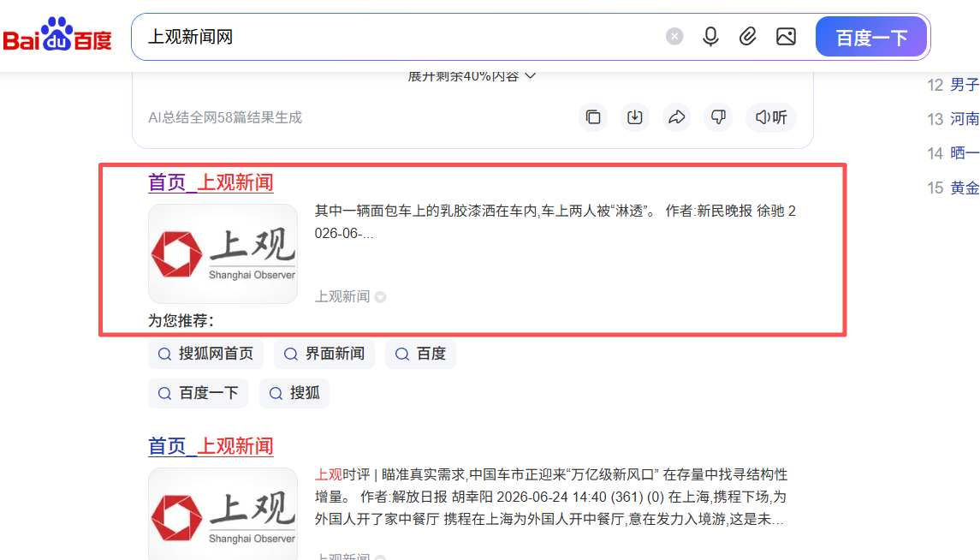980x560 pixels.
Task: Open hot search item number 15
Action: coord(953,188)
